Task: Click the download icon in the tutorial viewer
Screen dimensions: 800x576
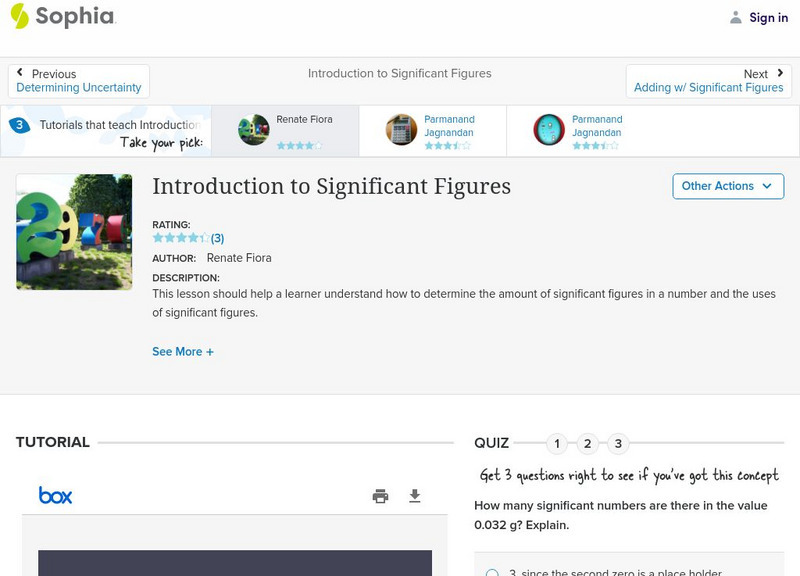Action: (x=415, y=496)
